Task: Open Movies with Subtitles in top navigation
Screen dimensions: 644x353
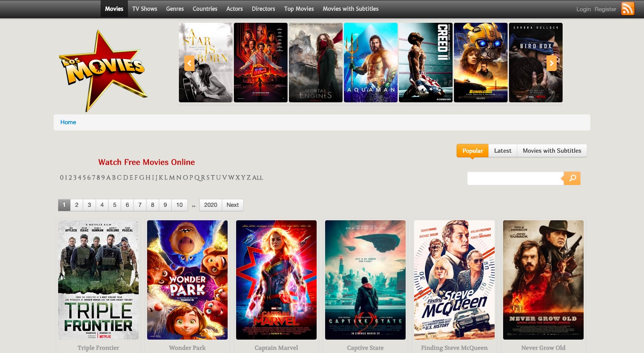Action: (x=351, y=8)
